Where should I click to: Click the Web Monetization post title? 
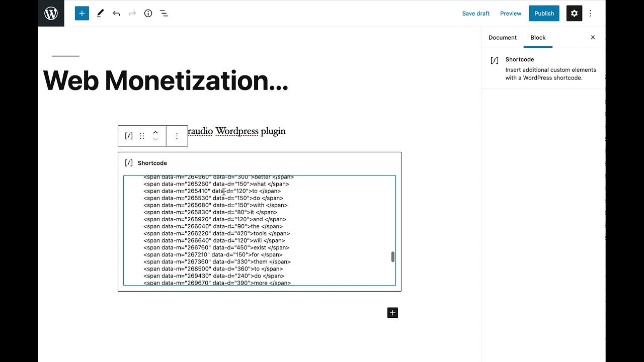pyautogui.click(x=166, y=80)
